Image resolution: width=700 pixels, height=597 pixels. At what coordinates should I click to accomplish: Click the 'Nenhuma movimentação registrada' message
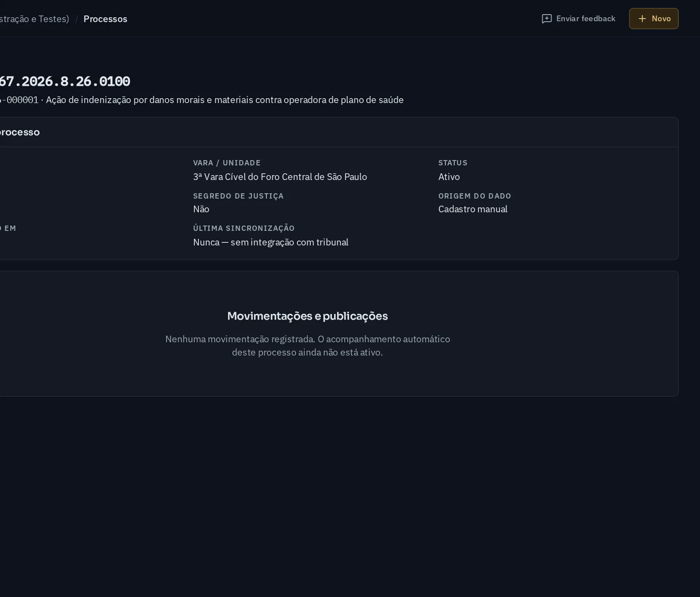(x=308, y=345)
